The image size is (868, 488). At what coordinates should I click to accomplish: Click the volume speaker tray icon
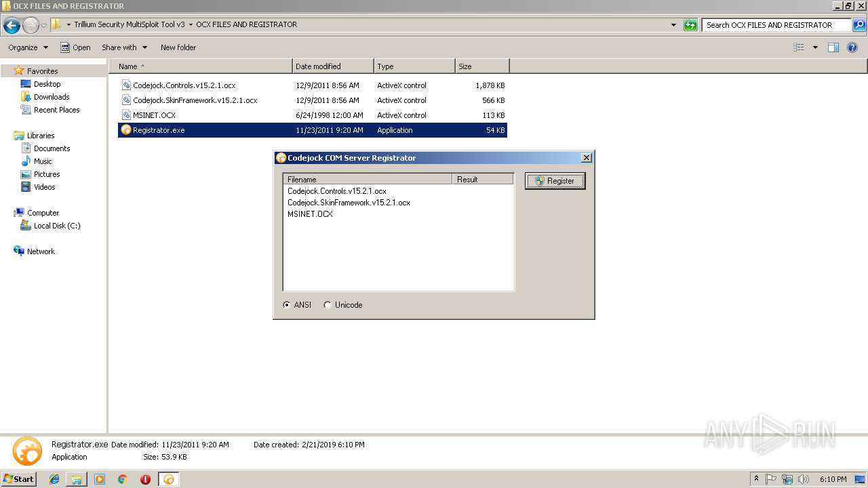[804, 479]
